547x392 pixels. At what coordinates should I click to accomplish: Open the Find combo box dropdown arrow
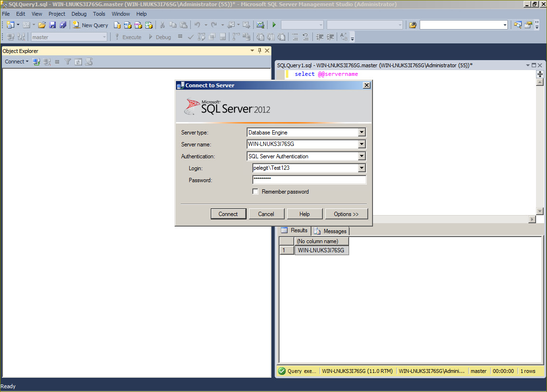[x=505, y=25]
